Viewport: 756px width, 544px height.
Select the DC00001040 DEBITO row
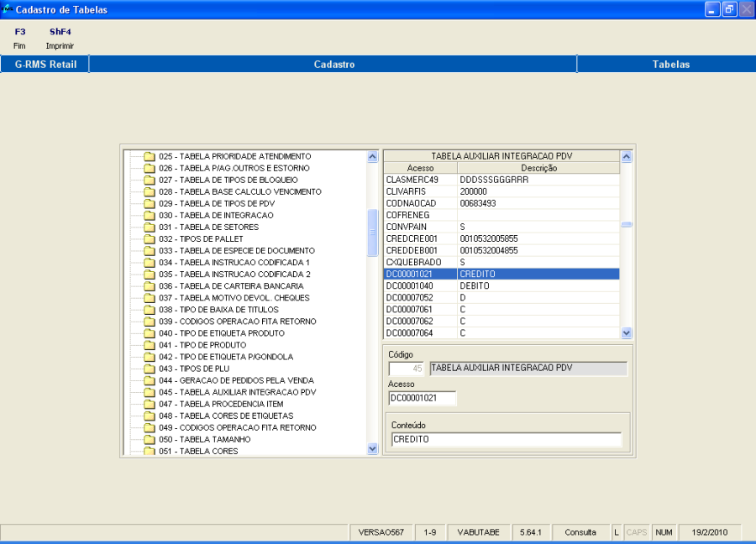[x=501, y=286]
